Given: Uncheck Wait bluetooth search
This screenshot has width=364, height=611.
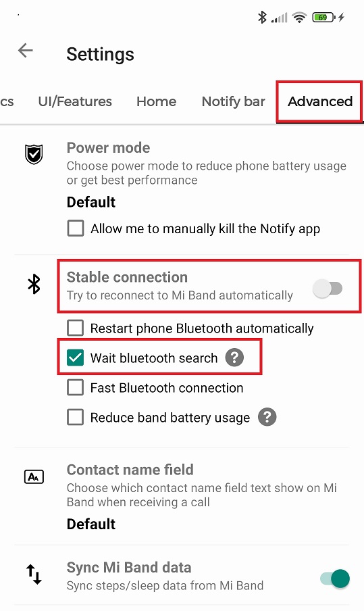Looking at the screenshot, I should click(x=75, y=358).
